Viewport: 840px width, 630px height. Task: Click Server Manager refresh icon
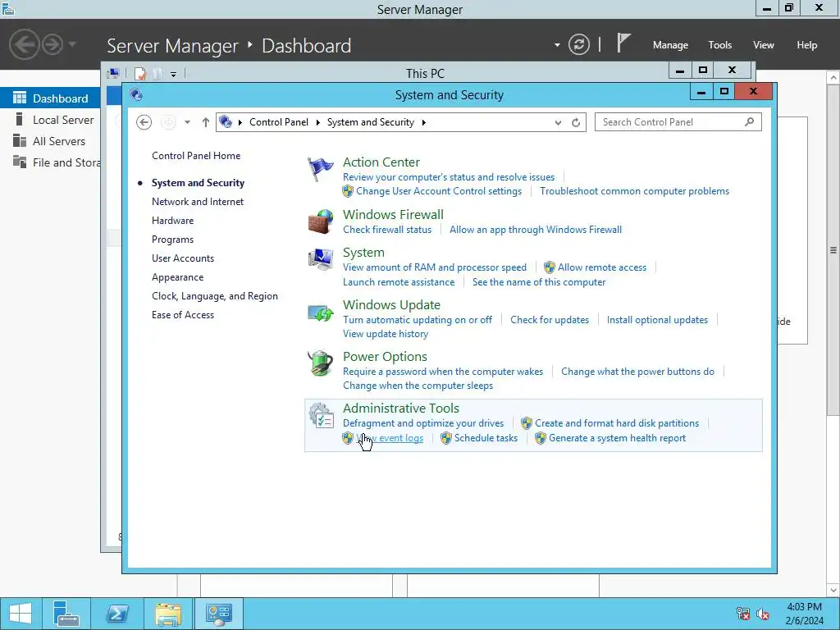(578, 44)
